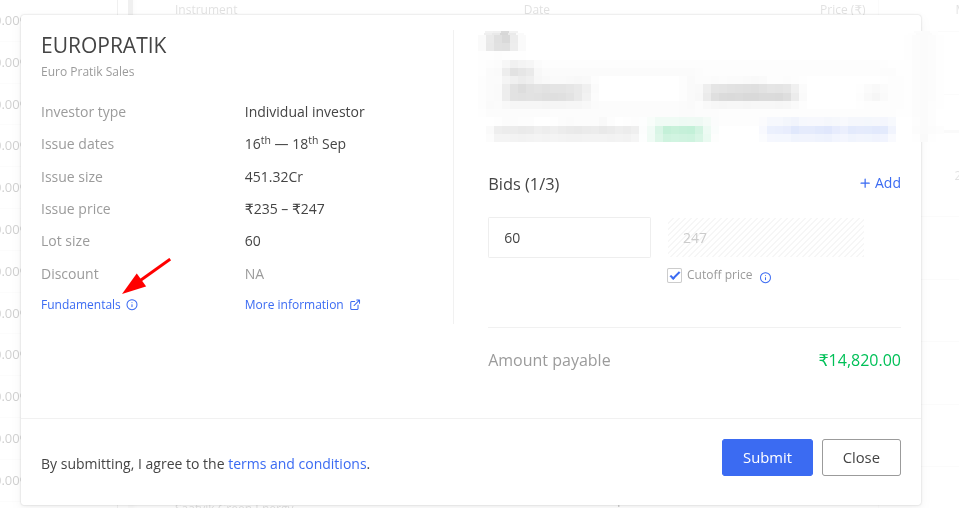This screenshot has width=959, height=508.
Task: Click the Cutoff price label text
Action: [719, 275]
